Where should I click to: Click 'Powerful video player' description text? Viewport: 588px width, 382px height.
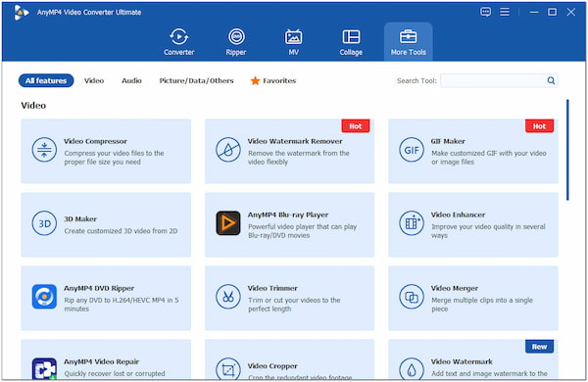(302, 231)
